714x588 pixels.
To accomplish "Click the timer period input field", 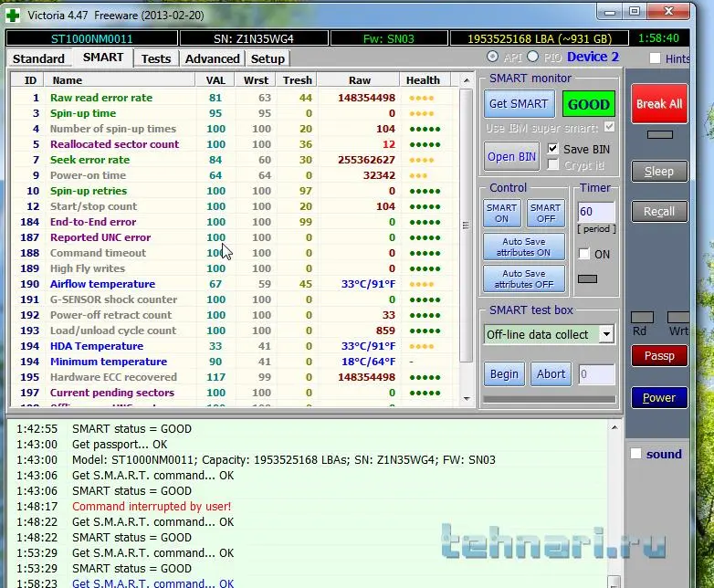I will tap(595, 212).
